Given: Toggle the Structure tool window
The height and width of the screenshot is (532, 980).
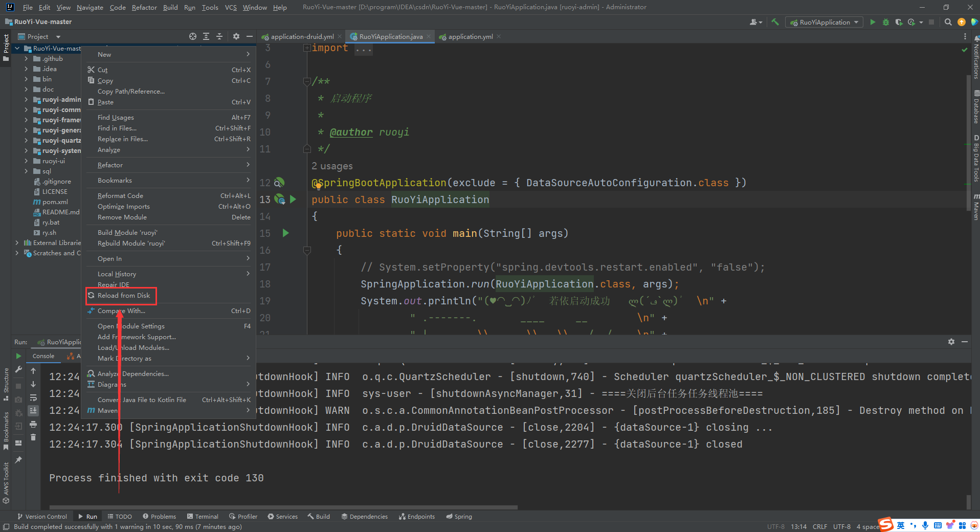Looking at the screenshot, I should [x=6, y=384].
